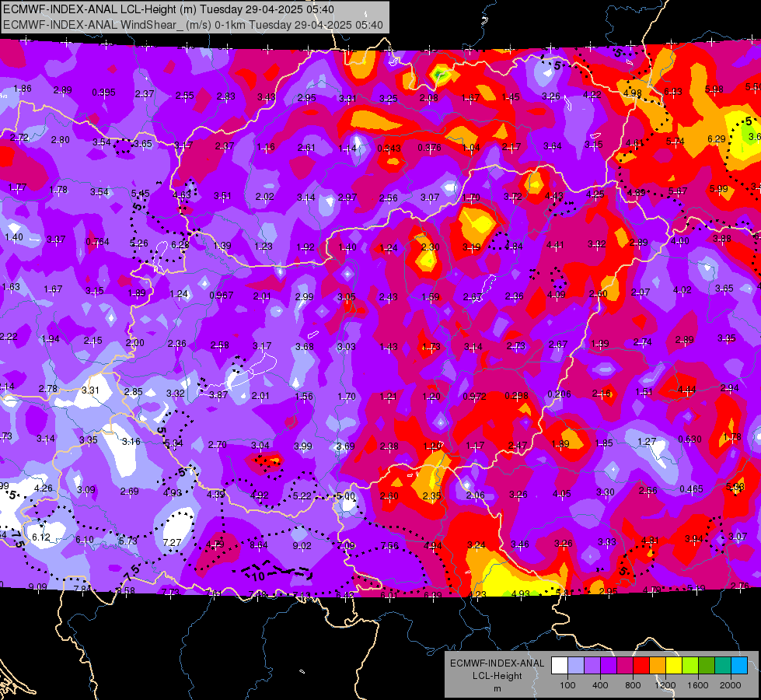Click the wind shear value 9.02

click(302, 545)
